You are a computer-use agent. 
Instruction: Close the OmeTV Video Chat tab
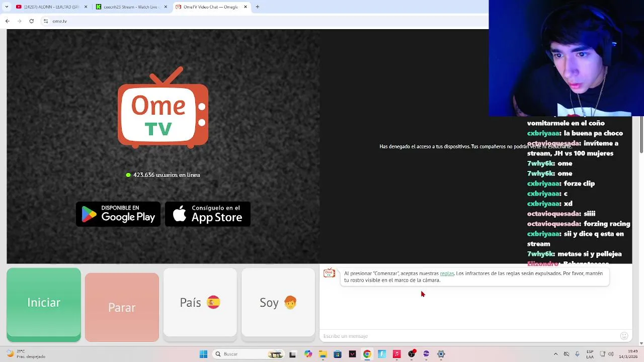(x=246, y=7)
